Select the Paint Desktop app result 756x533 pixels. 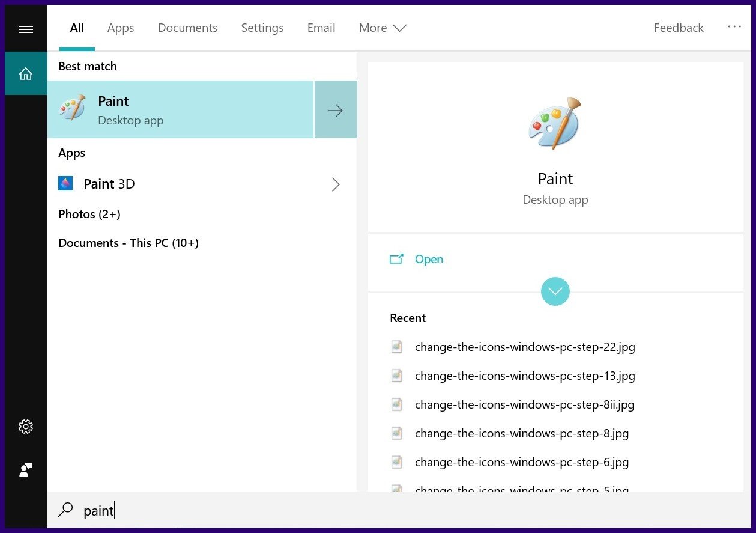click(181, 109)
